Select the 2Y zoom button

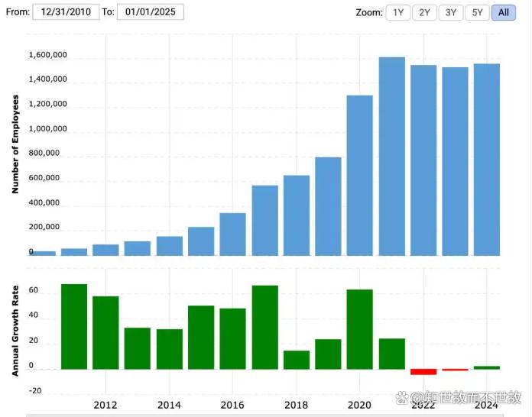(x=424, y=12)
